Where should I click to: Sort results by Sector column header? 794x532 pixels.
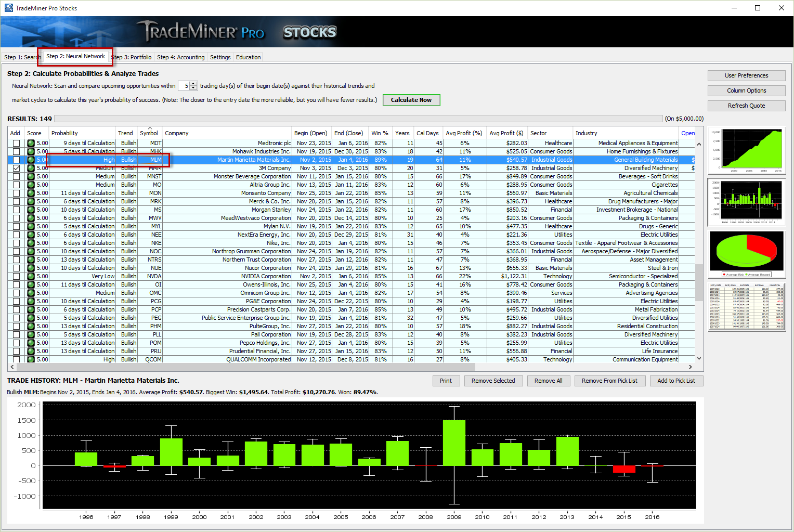point(551,133)
